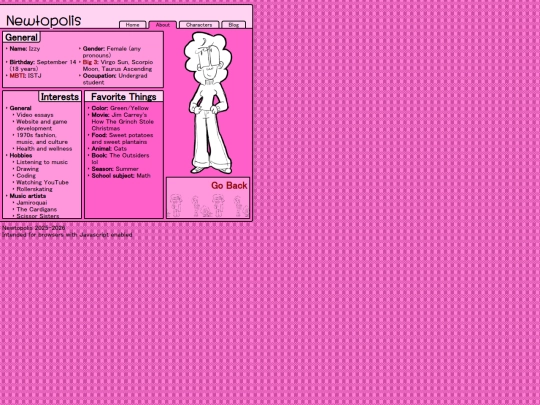
Task: Click the Jamiroquai list item
Action: pyautogui.click(x=32, y=202)
